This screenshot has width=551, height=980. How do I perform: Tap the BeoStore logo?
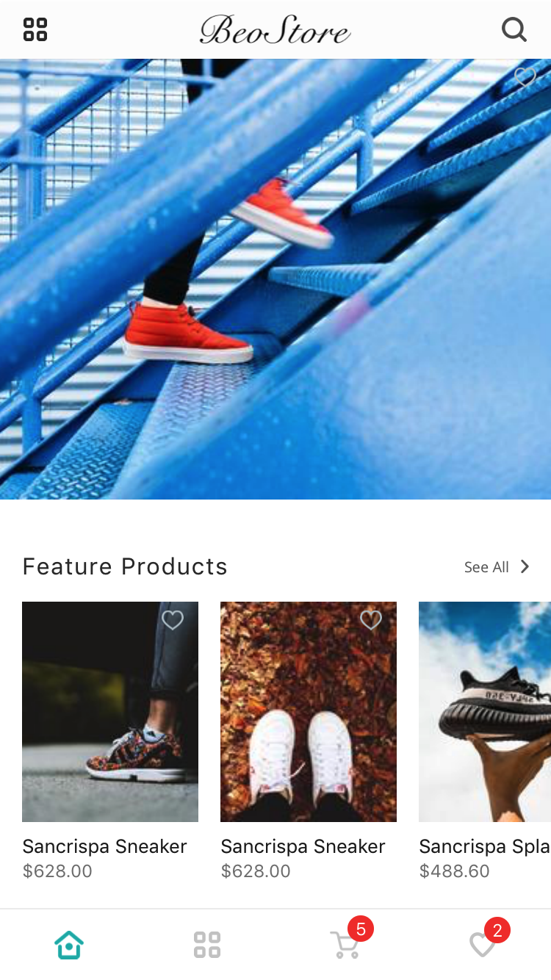pos(275,30)
